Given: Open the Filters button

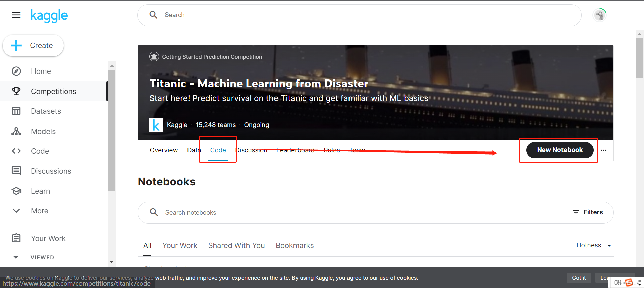Looking at the screenshot, I should click(588, 212).
